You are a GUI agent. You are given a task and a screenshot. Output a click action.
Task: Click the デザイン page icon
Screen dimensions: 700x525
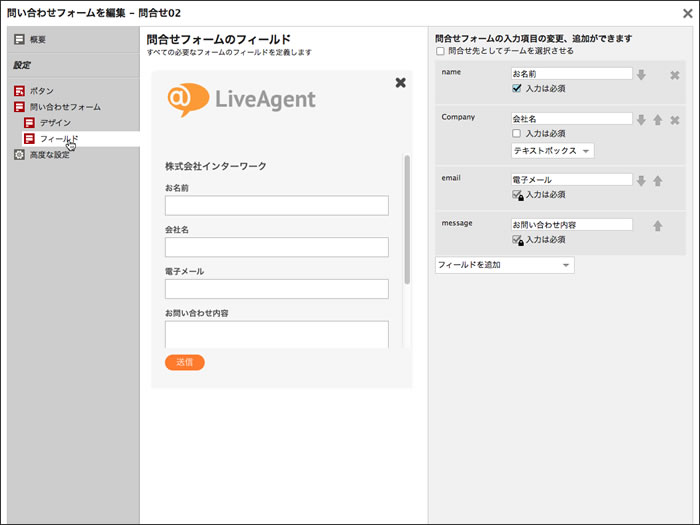(29, 122)
